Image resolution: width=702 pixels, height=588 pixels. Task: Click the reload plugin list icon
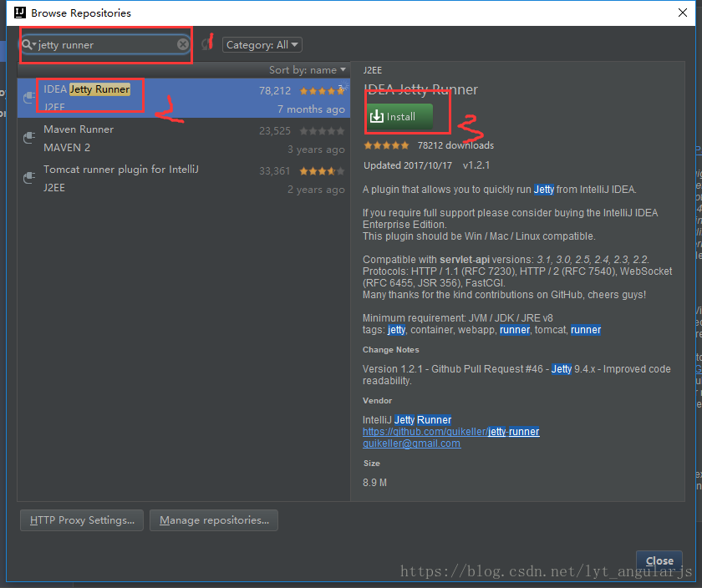point(206,44)
